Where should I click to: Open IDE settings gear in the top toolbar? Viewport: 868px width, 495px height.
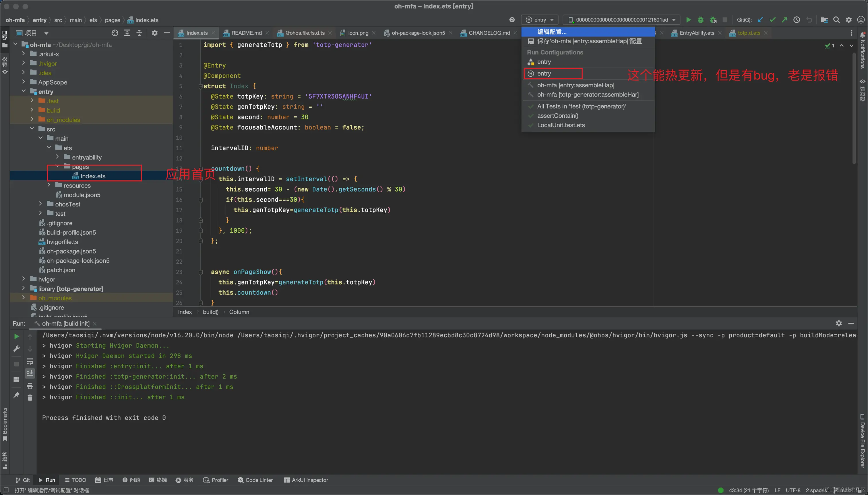pos(849,20)
